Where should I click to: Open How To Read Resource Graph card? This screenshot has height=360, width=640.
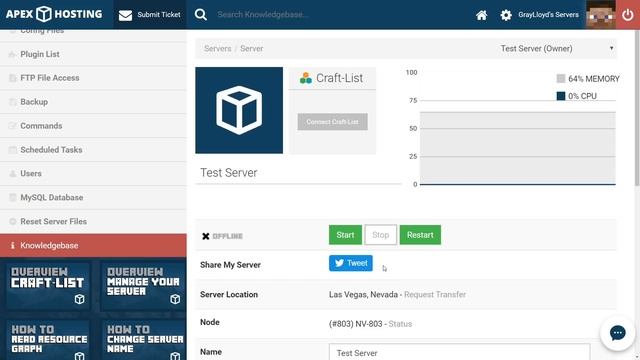click(x=48, y=340)
